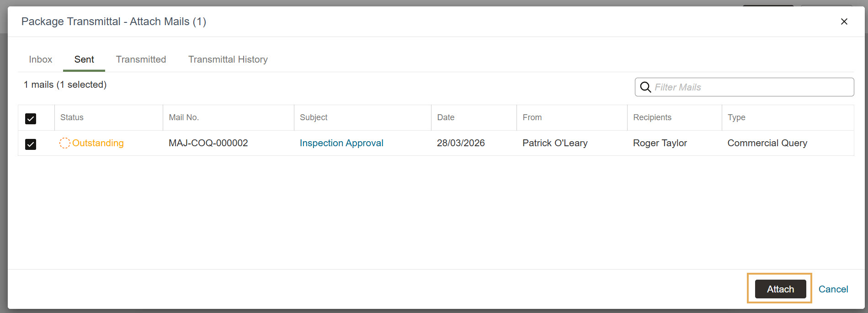The height and width of the screenshot is (313, 868).
Task: Click the search magnifier icon
Action: pos(645,87)
